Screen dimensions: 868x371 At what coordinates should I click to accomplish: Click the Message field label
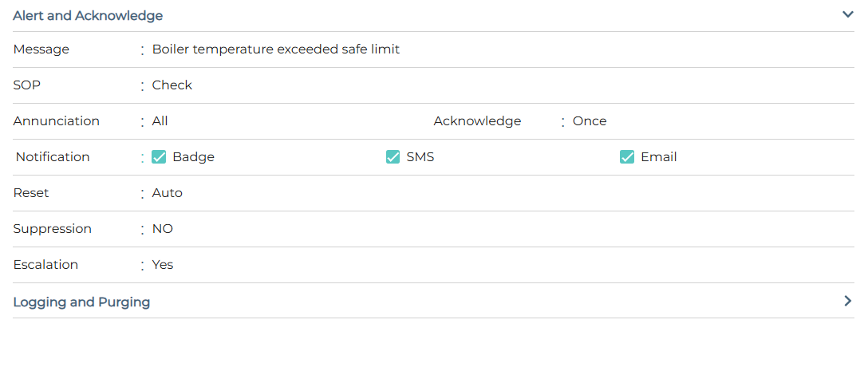click(x=41, y=49)
